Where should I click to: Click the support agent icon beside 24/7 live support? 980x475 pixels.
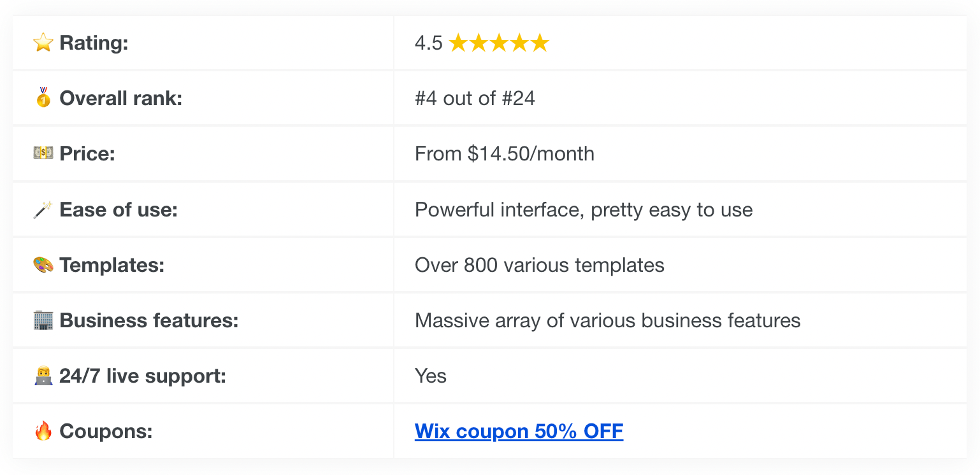pos(43,376)
